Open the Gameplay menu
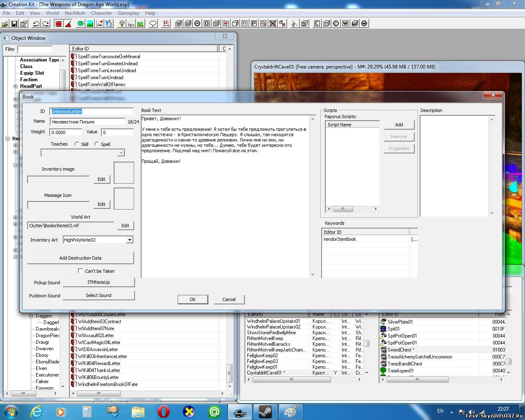This screenshot has width=525, height=420. click(x=129, y=13)
